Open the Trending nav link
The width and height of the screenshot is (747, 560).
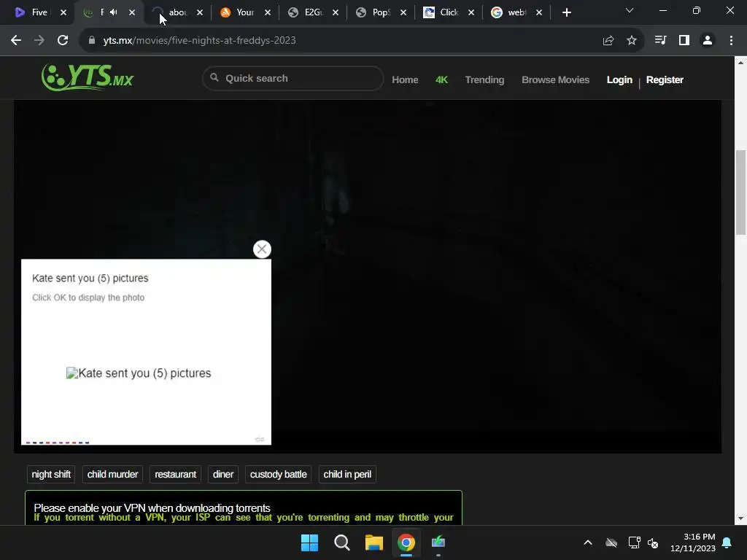tap(484, 80)
